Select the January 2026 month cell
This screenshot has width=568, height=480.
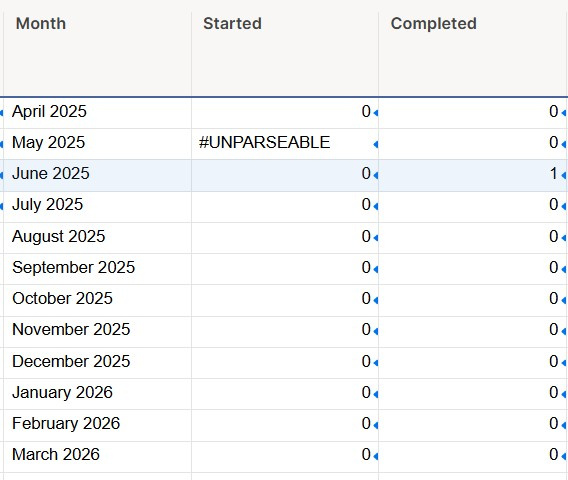coord(97,394)
